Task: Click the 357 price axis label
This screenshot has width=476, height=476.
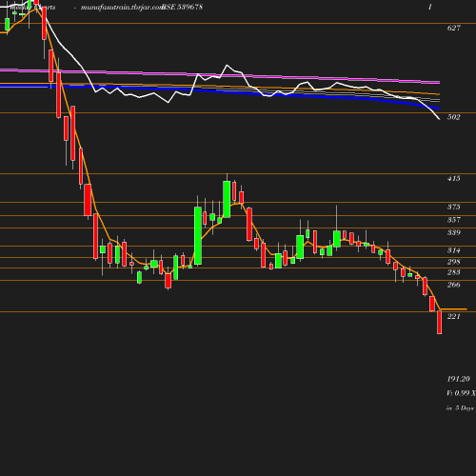Action: click(x=454, y=220)
